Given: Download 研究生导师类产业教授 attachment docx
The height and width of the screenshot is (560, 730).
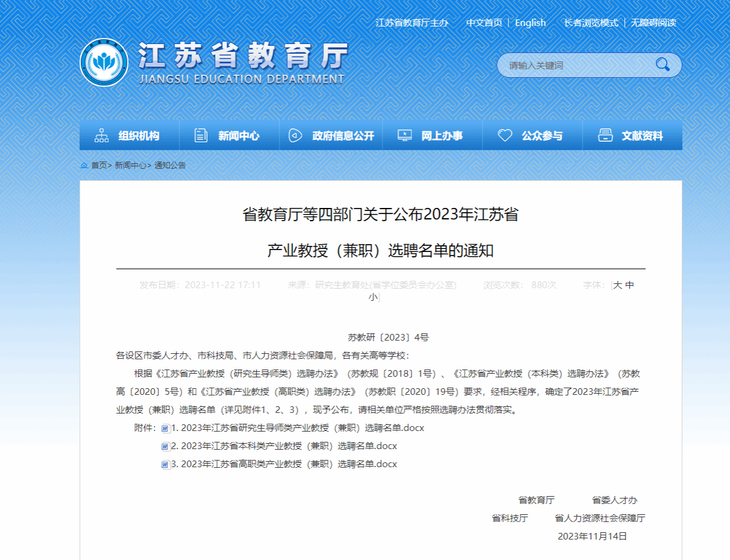Looking at the screenshot, I should click(x=297, y=428).
